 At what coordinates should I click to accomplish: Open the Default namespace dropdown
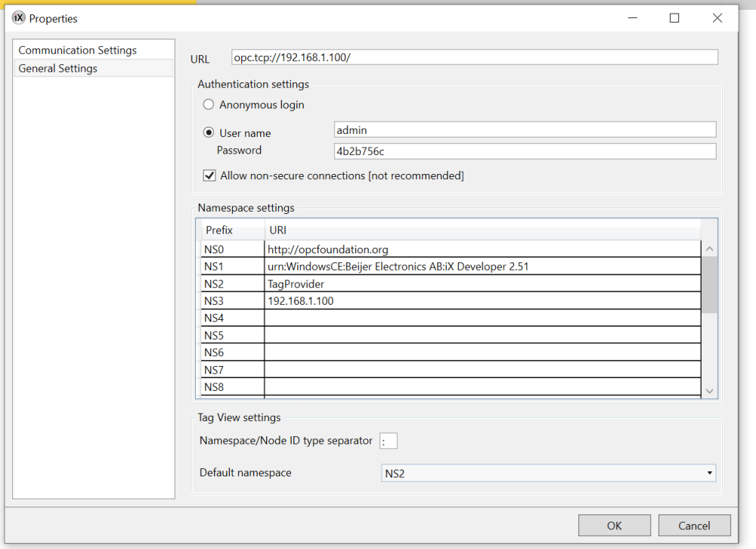point(548,473)
